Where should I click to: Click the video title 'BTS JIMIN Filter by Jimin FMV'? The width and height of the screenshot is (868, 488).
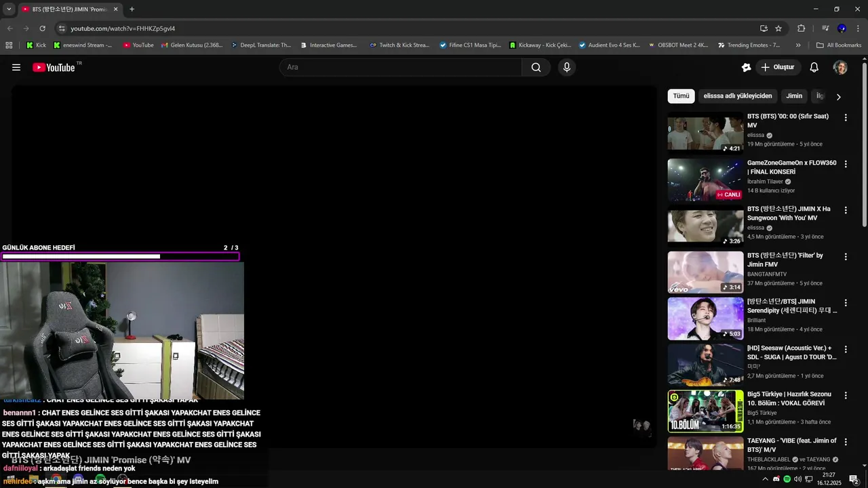785,260
